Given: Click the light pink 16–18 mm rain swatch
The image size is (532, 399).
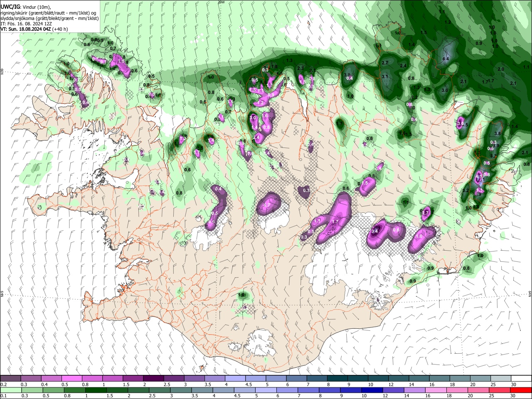Looking at the screenshot, I should [436, 390].
